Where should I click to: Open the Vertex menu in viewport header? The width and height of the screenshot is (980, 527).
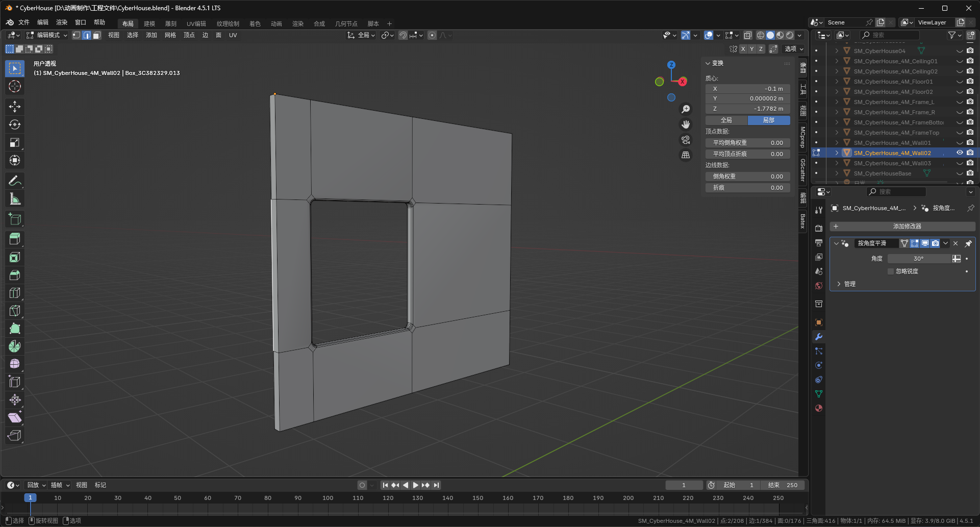189,35
